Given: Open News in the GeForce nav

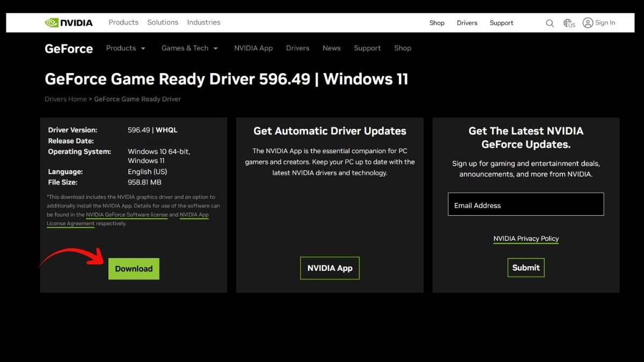Looking at the screenshot, I should pyautogui.click(x=332, y=48).
